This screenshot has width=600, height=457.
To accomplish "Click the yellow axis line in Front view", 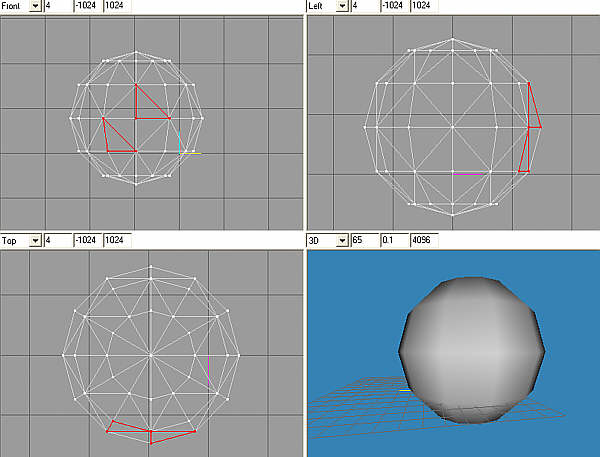I will [190, 153].
